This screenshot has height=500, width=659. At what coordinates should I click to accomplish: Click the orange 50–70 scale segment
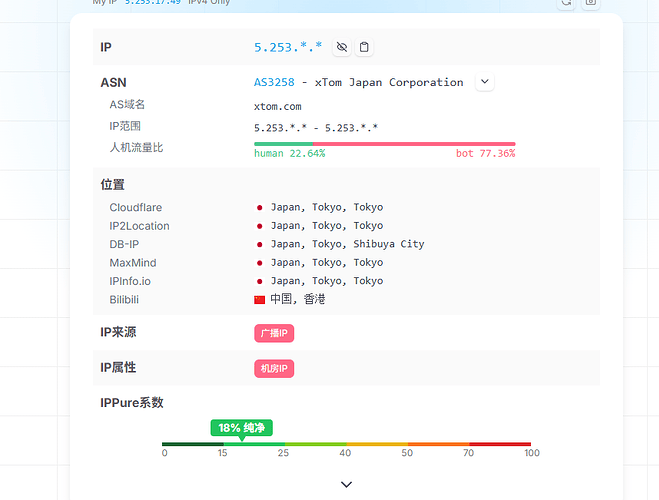click(438, 444)
